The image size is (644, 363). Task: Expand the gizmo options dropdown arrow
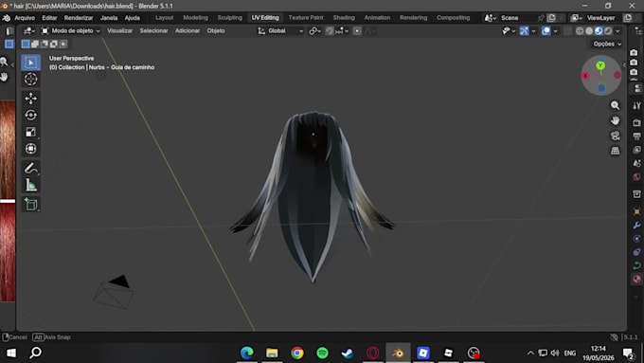click(533, 31)
